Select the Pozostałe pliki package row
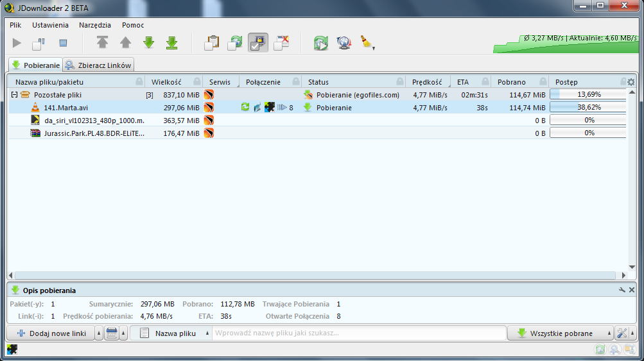Screen dimensions: 644x361 (x=317, y=95)
